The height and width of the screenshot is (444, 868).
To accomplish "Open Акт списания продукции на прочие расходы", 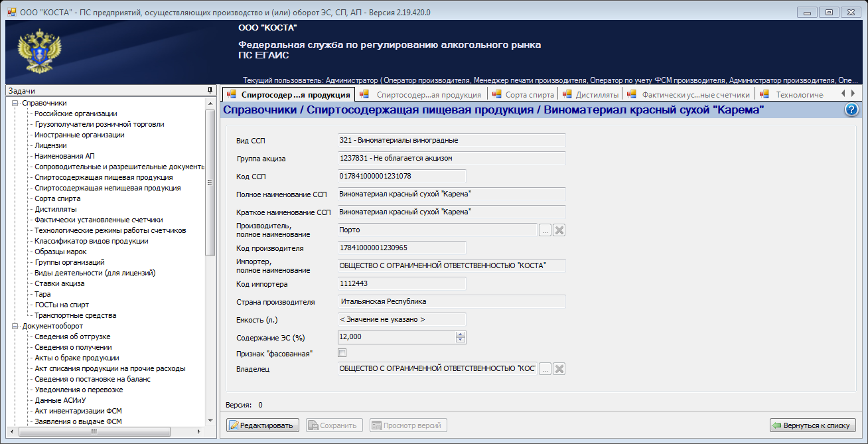I will pyautogui.click(x=110, y=368).
